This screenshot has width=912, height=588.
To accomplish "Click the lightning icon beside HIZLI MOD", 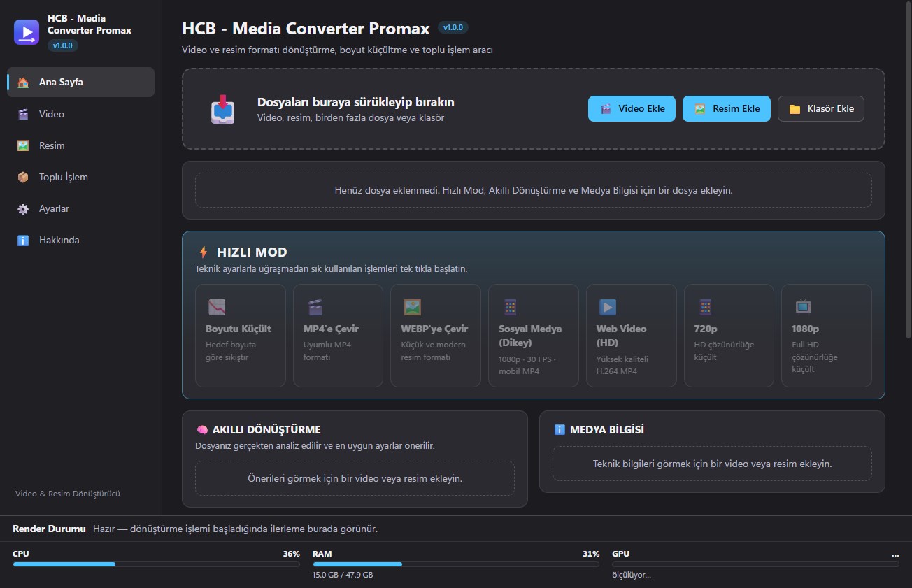I will pos(204,252).
